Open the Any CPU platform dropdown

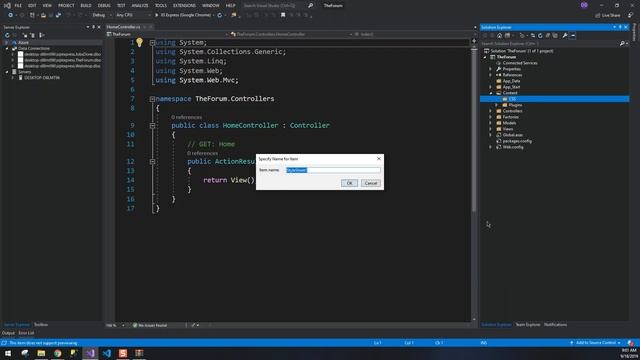133,15
